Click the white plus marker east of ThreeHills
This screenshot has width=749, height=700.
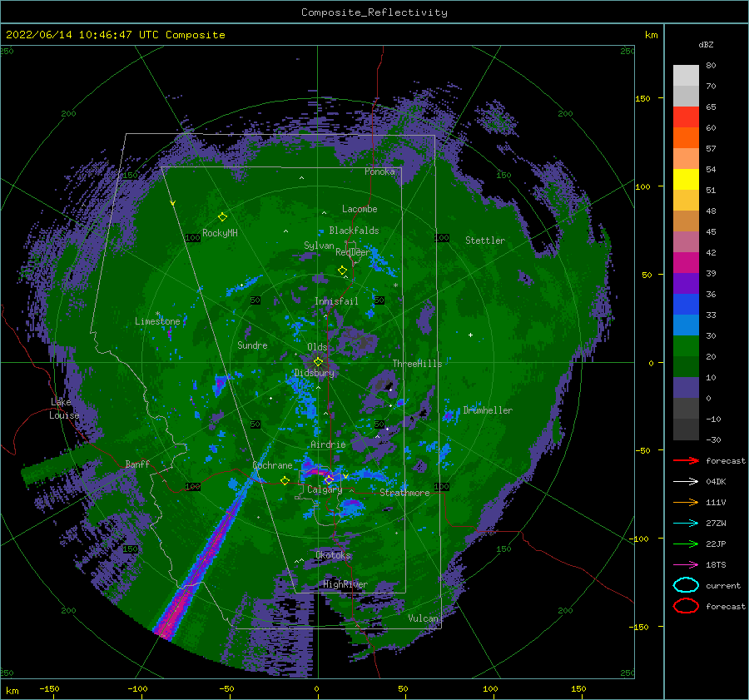(470, 335)
